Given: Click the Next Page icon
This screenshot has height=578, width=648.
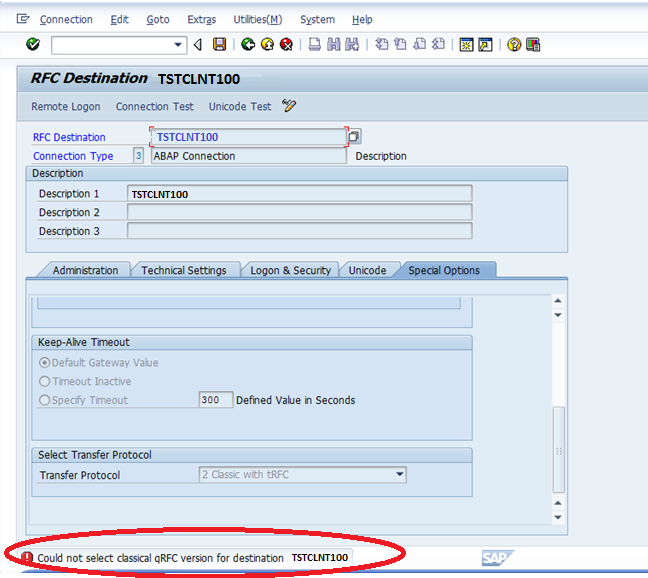Looking at the screenshot, I should coord(419,44).
